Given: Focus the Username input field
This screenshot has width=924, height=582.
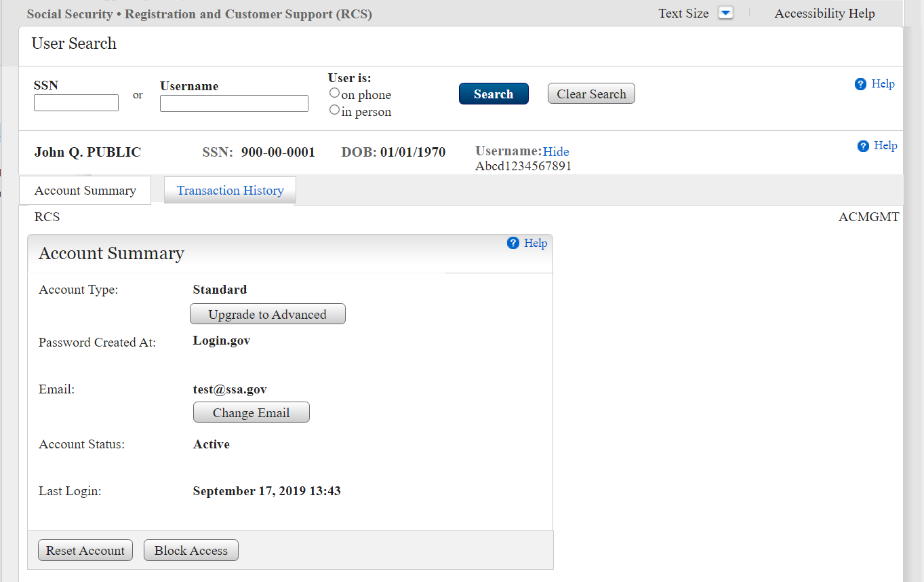Looking at the screenshot, I should (234, 103).
